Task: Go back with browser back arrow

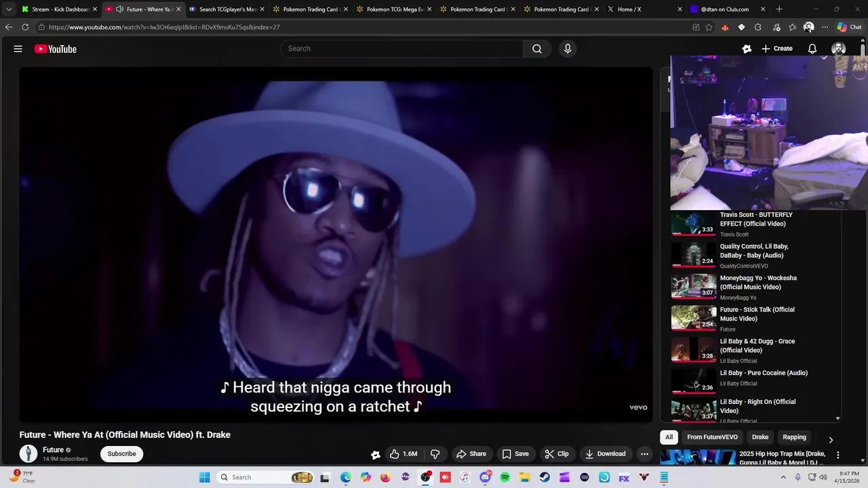Action: click(x=9, y=27)
